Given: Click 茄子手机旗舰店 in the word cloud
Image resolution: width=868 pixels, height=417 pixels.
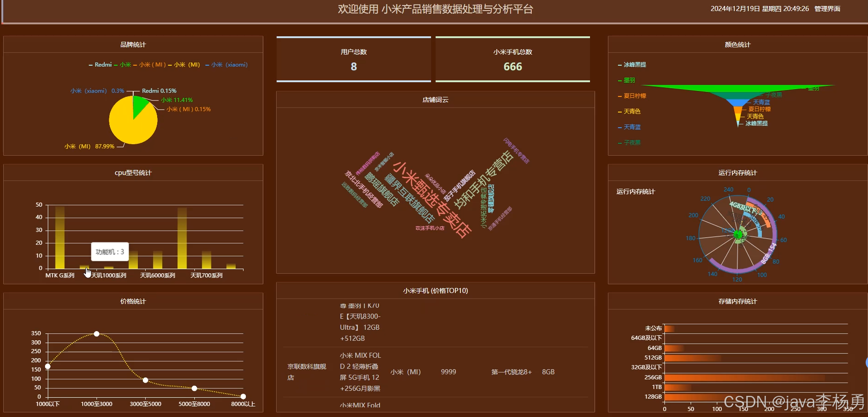Looking at the screenshot, I should tap(460, 186).
